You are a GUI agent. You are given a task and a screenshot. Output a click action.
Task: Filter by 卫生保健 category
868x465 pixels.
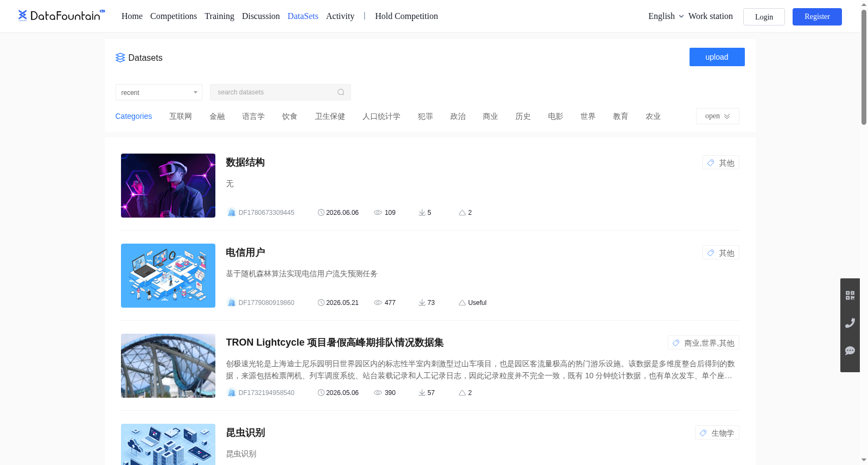click(330, 116)
